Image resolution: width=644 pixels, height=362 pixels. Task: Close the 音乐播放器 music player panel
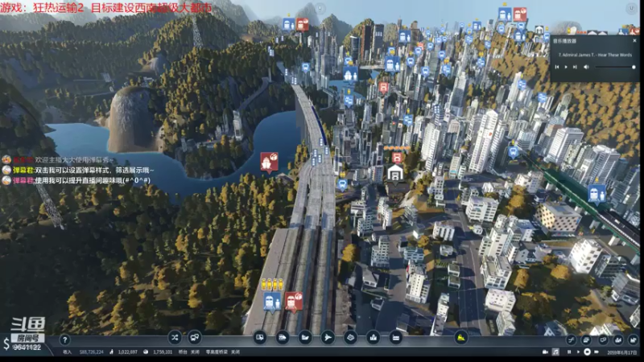coord(634,41)
